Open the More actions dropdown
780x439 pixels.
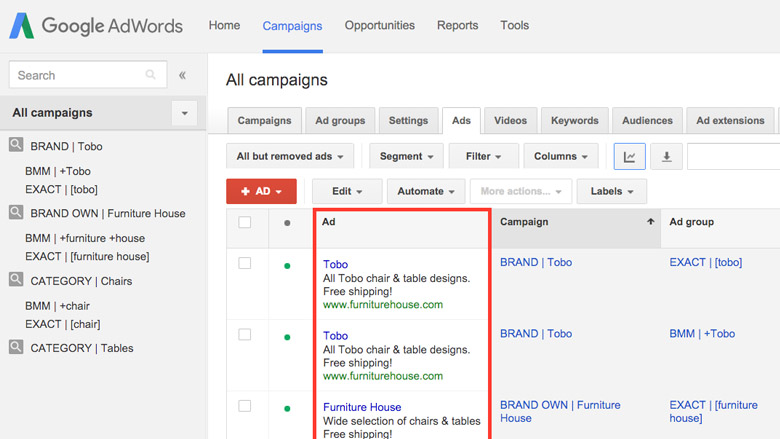pyautogui.click(x=521, y=191)
